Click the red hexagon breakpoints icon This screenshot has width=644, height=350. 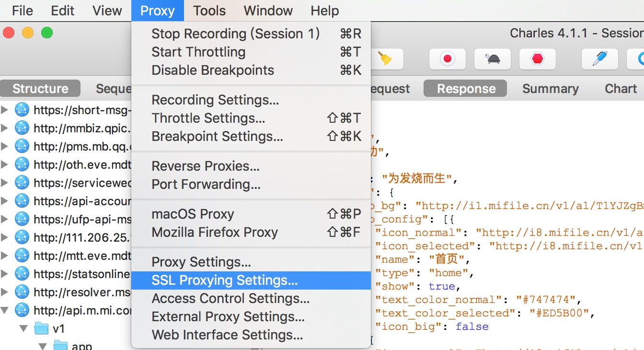click(538, 59)
